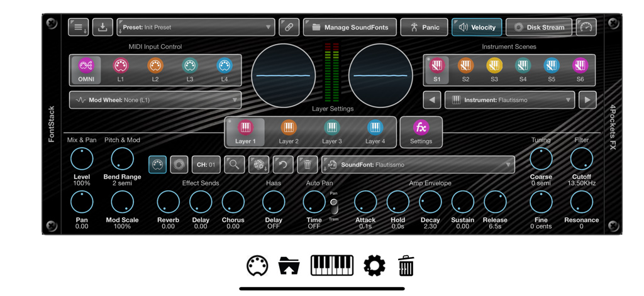Toggle the MIDI connector layer button
Screen dimensions: 644x296
(x=158, y=165)
